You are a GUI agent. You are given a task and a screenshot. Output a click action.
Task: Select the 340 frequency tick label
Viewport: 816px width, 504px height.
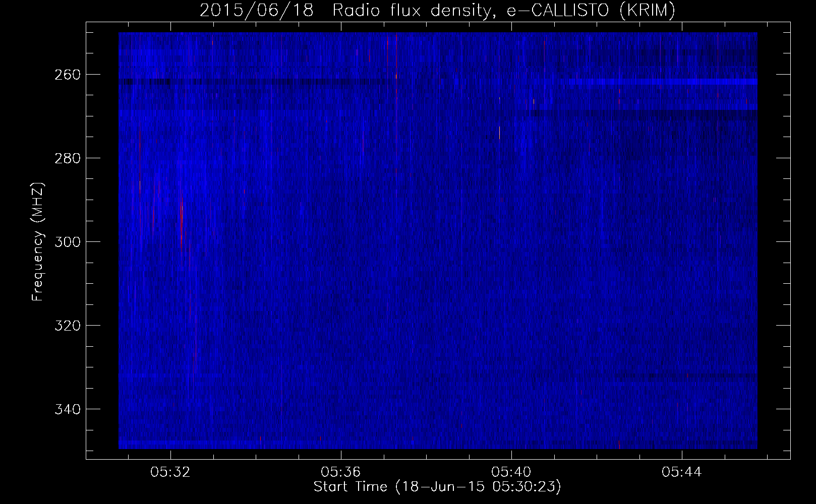(68, 409)
